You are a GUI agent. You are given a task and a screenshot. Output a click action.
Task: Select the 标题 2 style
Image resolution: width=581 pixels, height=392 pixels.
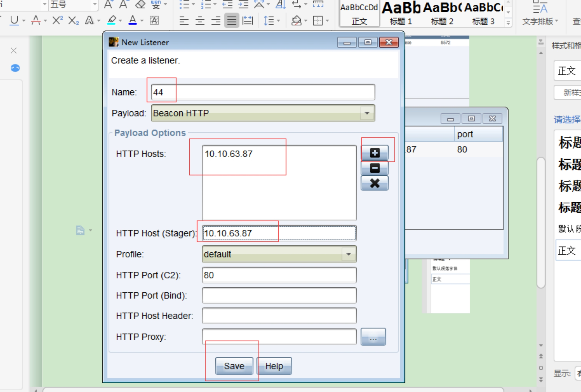[442, 14]
